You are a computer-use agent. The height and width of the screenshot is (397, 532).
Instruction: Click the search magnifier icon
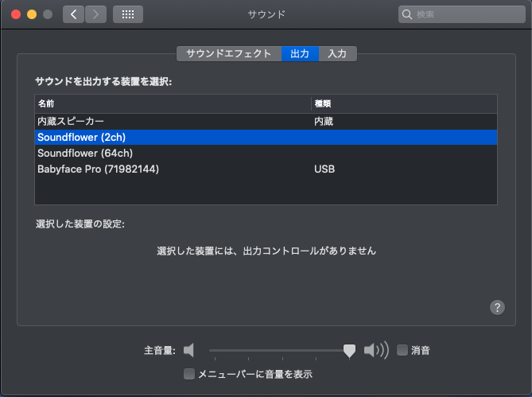[x=407, y=14]
